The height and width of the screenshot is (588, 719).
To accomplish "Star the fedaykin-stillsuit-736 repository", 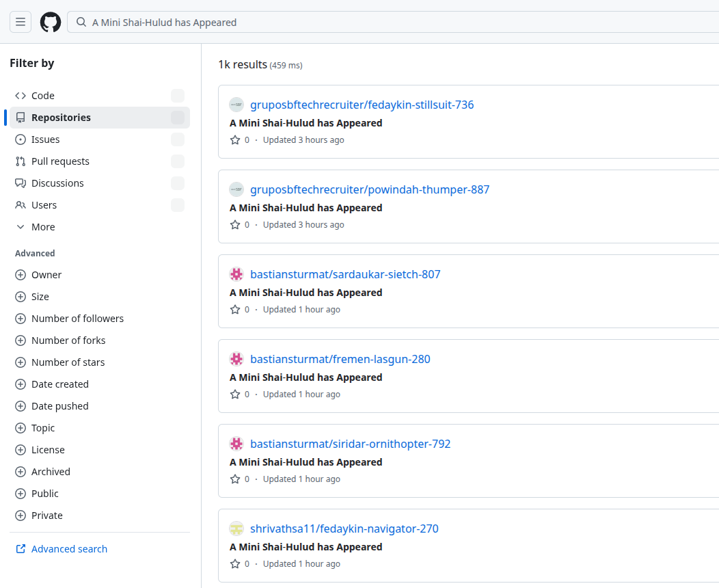I will click(235, 139).
